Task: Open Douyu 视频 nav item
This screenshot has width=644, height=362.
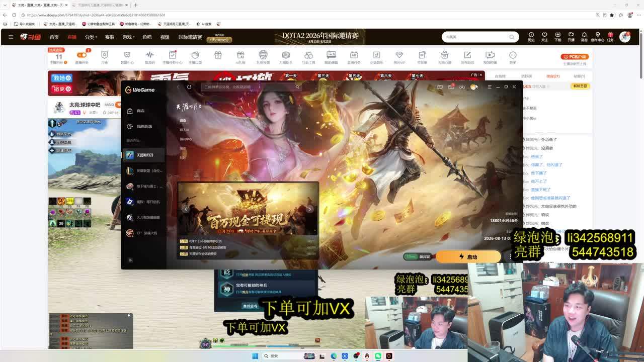Action: pyautogui.click(x=165, y=37)
